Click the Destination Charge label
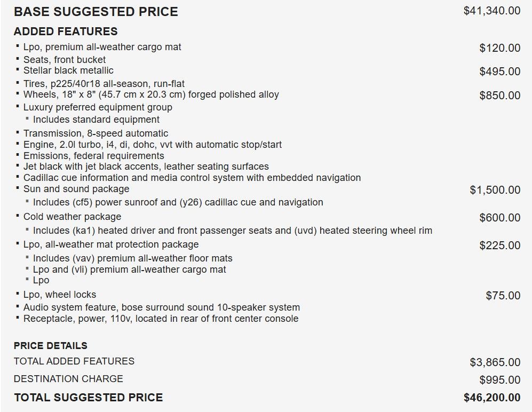The image size is (532, 412). pyautogui.click(x=68, y=379)
